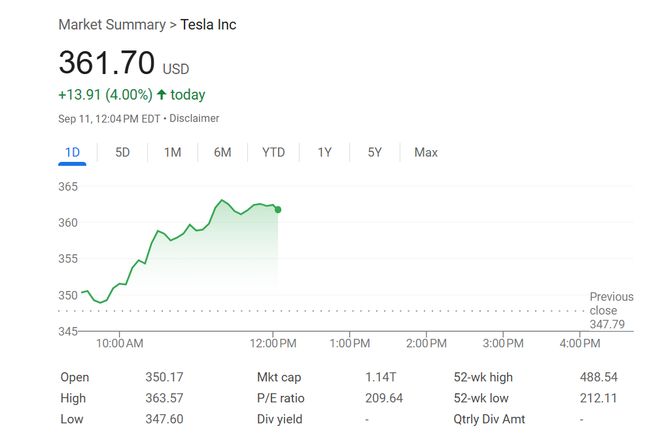
Task: Show the 6M price history tab
Action: 222,152
